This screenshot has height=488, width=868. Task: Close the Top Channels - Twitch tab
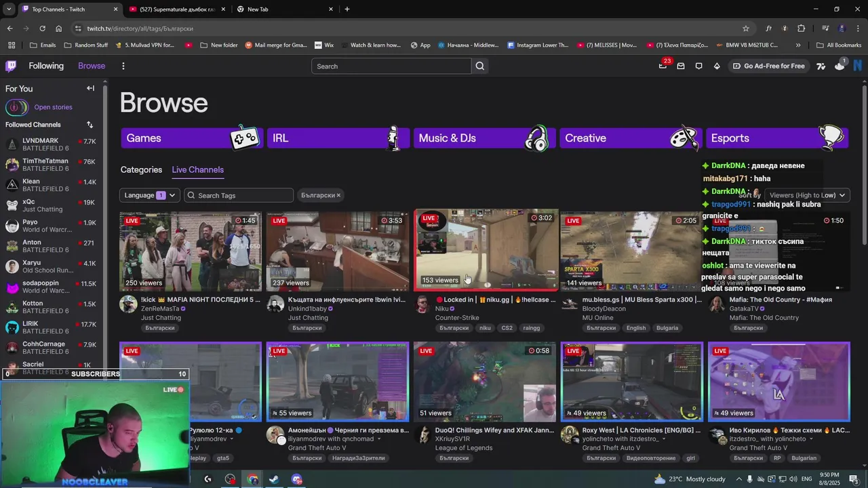click(x=115, y=9)
